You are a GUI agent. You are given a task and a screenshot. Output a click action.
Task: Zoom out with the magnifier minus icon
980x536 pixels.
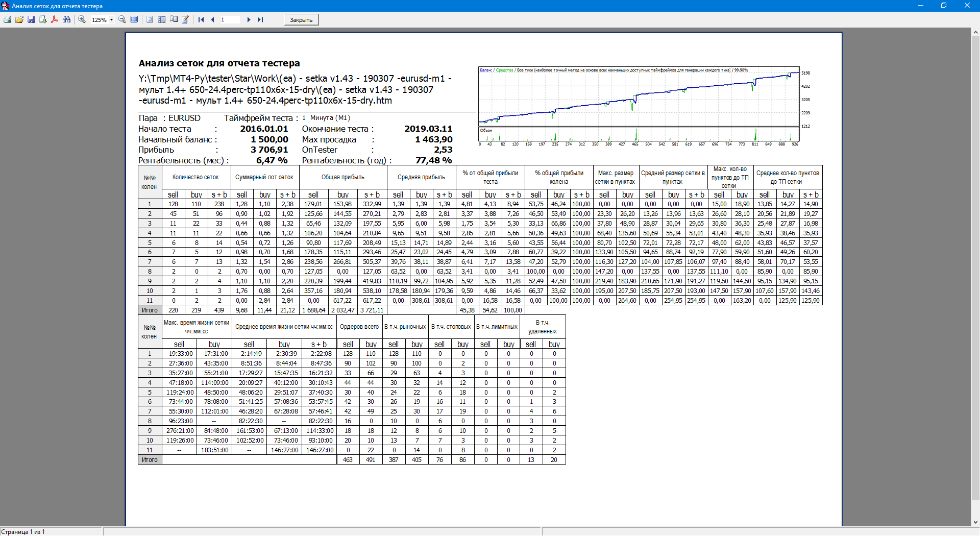click(122, 19)
